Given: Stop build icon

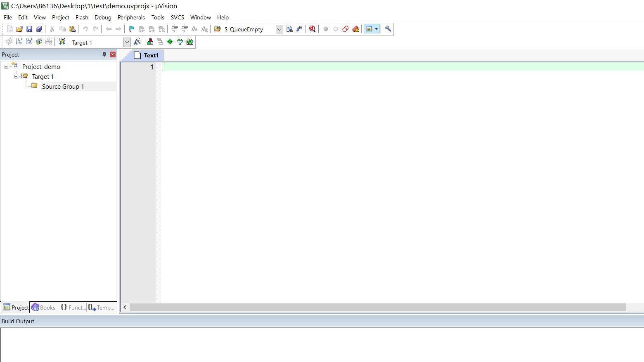Looking at the screenshot, I should click(x=49, y=42).
